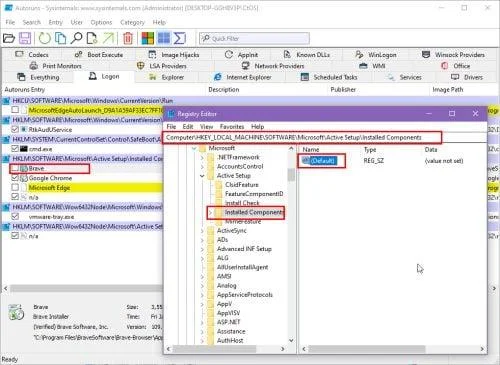This screenshot has width=500, height=365.
Task: Switch to the Drivers tab
Action: [467, 77]
